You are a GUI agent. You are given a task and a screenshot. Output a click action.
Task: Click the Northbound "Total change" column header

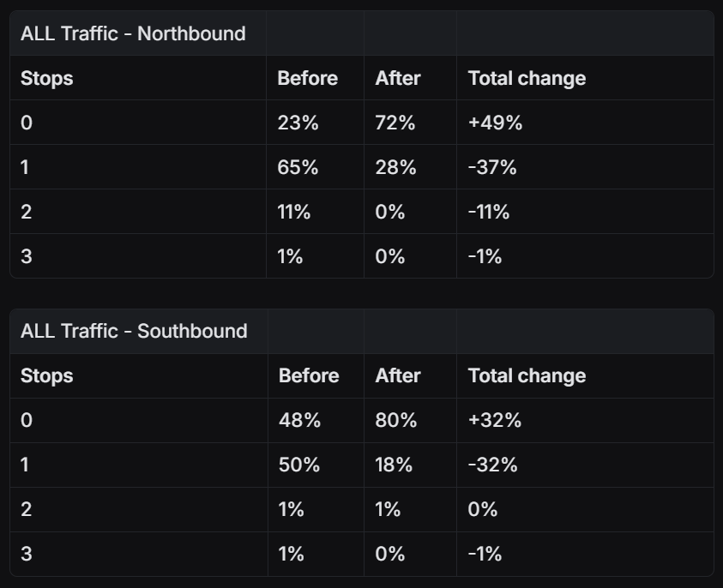point(527,78)
